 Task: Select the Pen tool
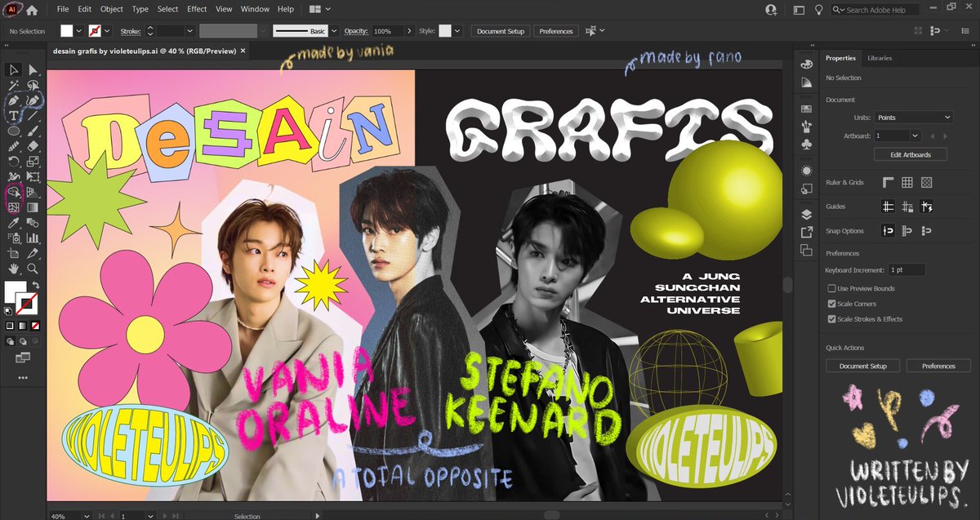(14, 100)
